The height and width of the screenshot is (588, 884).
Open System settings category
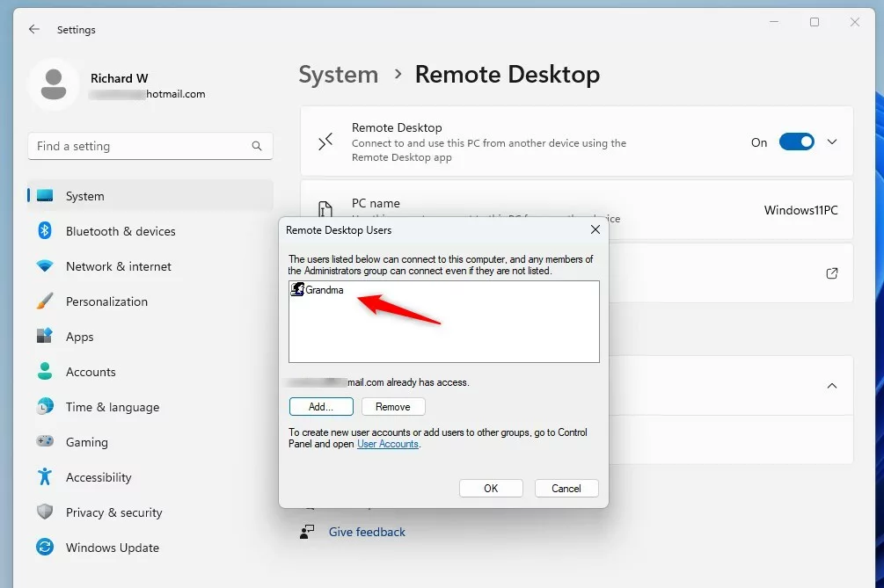pyautogui.click(x=150, y=196)
